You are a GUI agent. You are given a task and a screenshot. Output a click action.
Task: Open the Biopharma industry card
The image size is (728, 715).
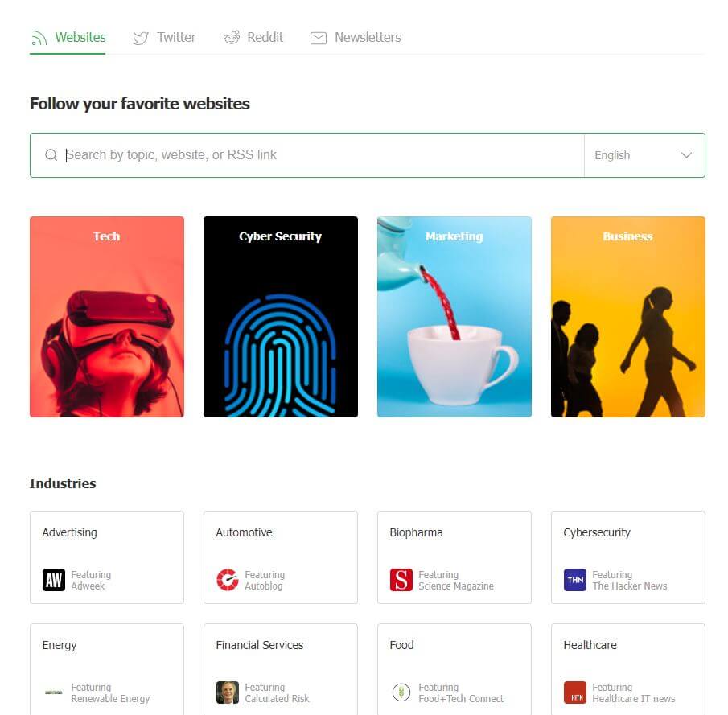click(x=454, y=557)
